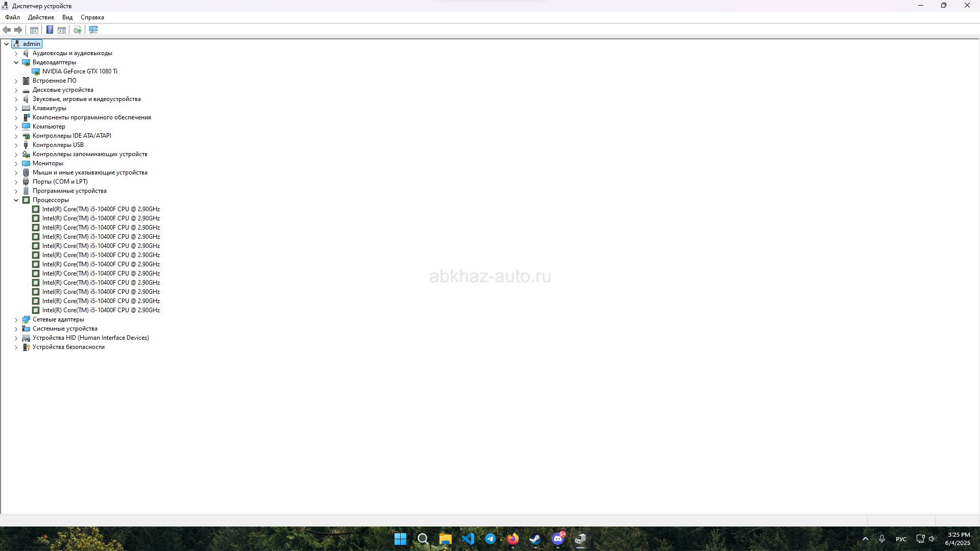The height and width of the screenshot is (551, 980).
Task: Select Контроллеры запоминающих устройств
Action: coord(90,154)
